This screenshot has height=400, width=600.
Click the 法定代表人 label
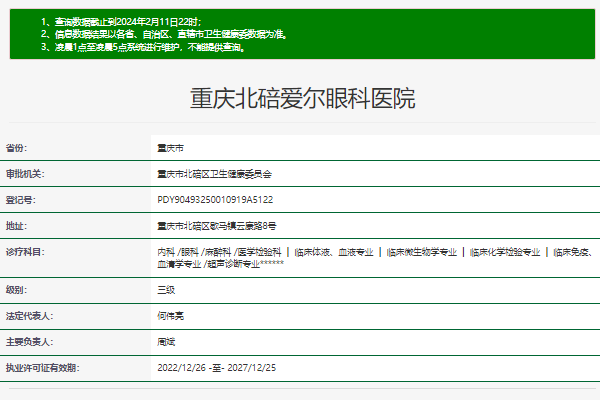pos(29,316)
